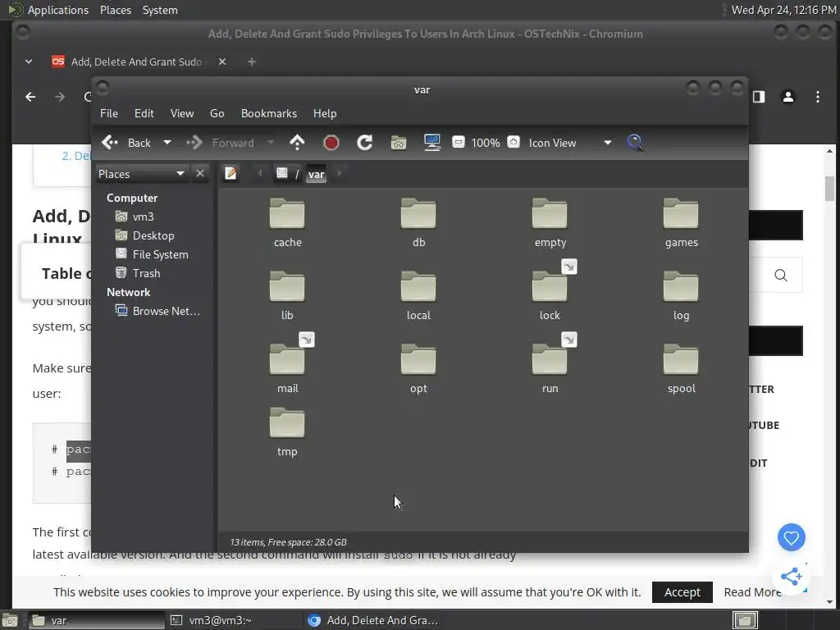Open the Edit menu
Image resolution: width=840 pixels, height=630 pixels.
click(144, 113)
